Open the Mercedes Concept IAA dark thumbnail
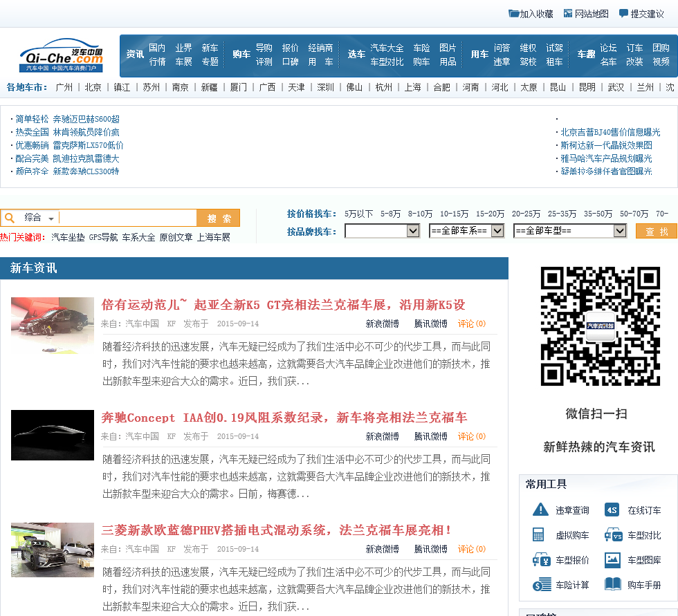Image resolution: width=678 pixels, height=616 pixels. click(53, 435)
